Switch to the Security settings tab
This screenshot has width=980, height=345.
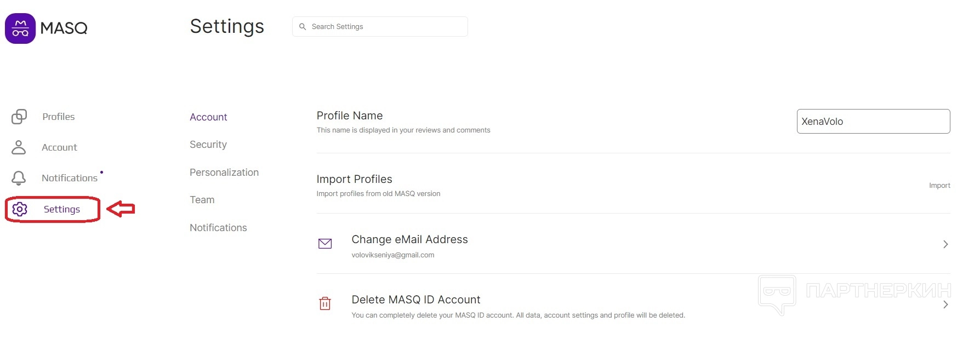coord(208,145)
